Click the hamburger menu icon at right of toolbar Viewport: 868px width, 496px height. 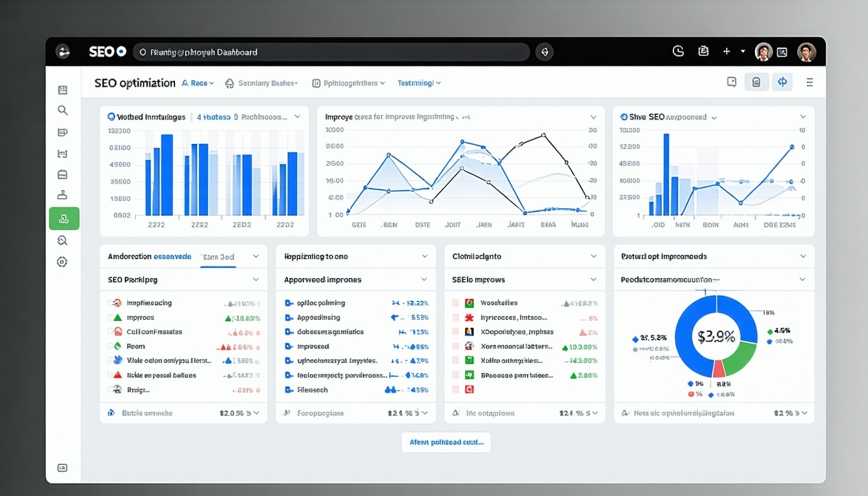809,82
